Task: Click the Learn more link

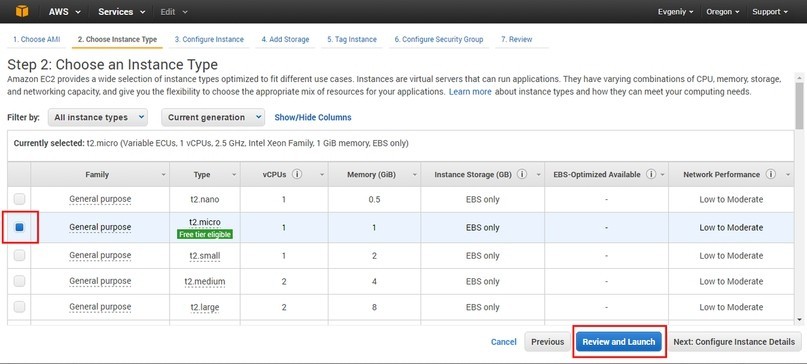Action: coord(470,92)
